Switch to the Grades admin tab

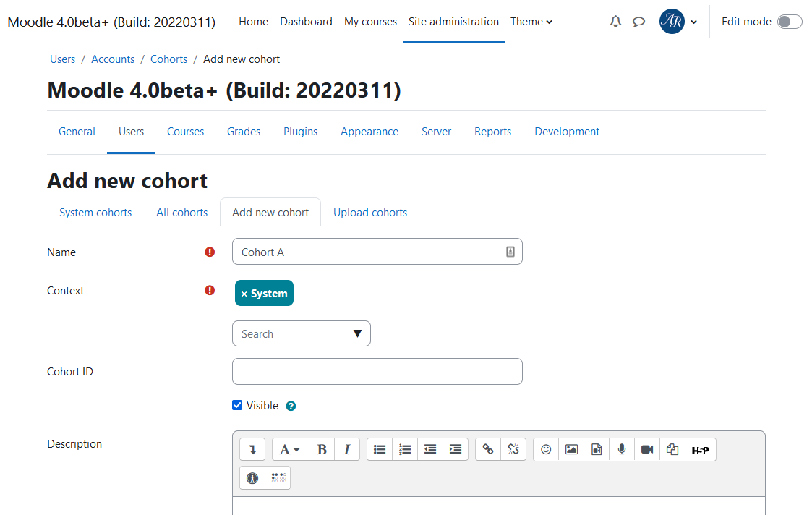point(244,132)
